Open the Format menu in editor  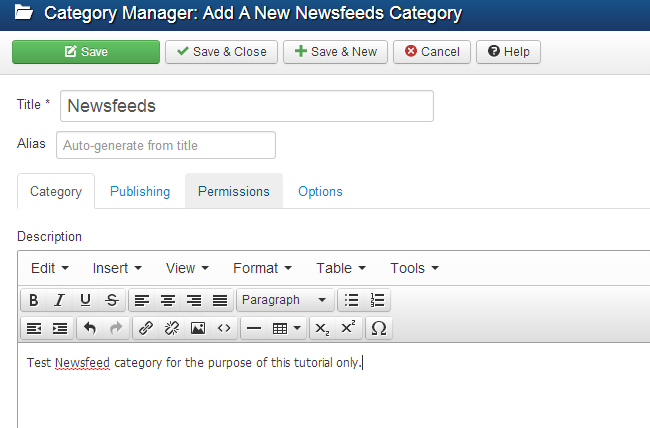tap(262, 268)
